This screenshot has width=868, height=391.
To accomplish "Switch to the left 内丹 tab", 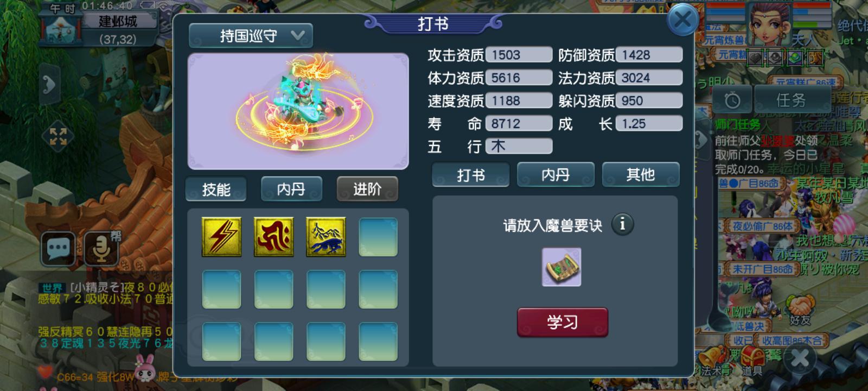I will [291, 189].
